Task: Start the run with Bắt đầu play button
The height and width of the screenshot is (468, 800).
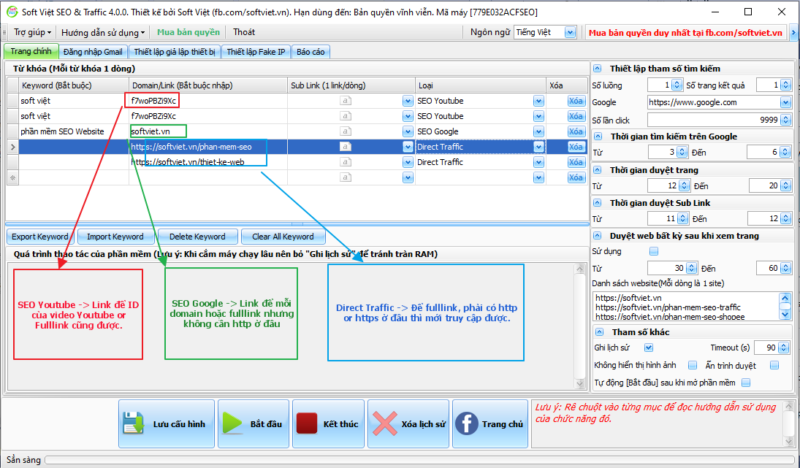Action: click(253, 424)
